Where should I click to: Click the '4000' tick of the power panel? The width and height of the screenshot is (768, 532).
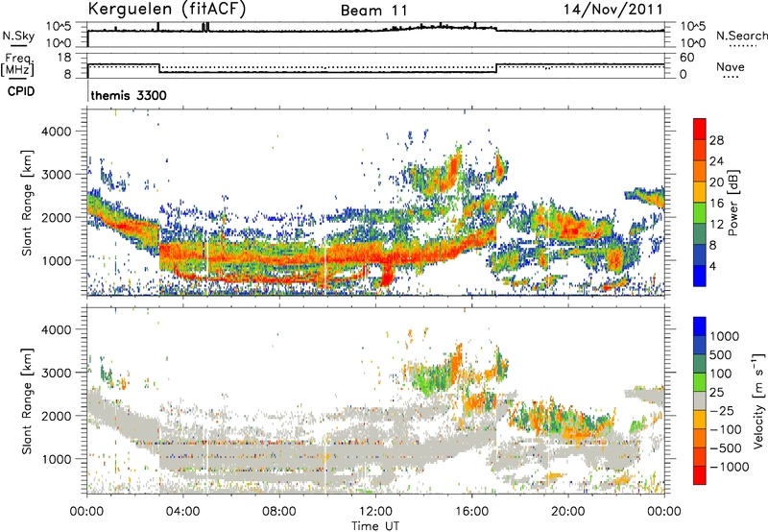pyautogui.click(x=56, y=131)
